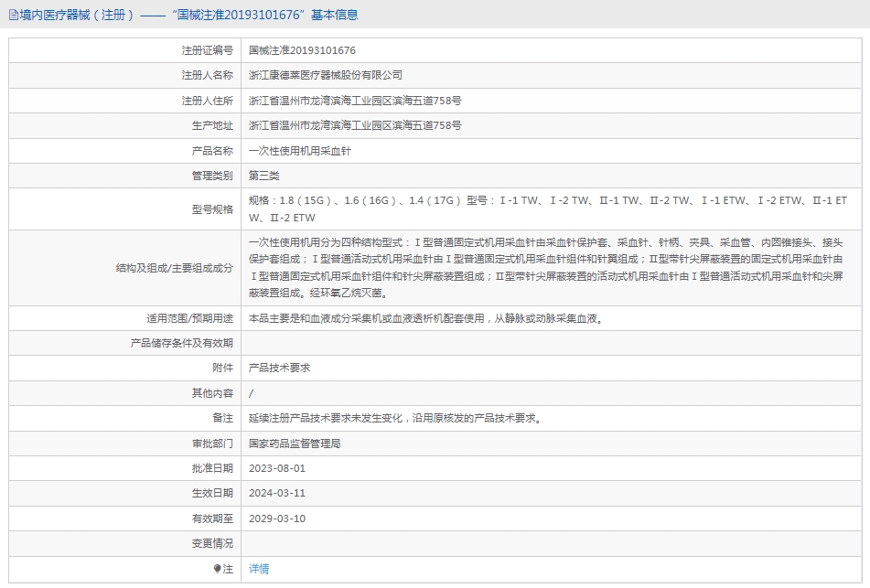The width and height of the screenshot is (870, 588).
Task: Click the product name 一次性使用机用采血针
Action: click(x=300, y=151)
